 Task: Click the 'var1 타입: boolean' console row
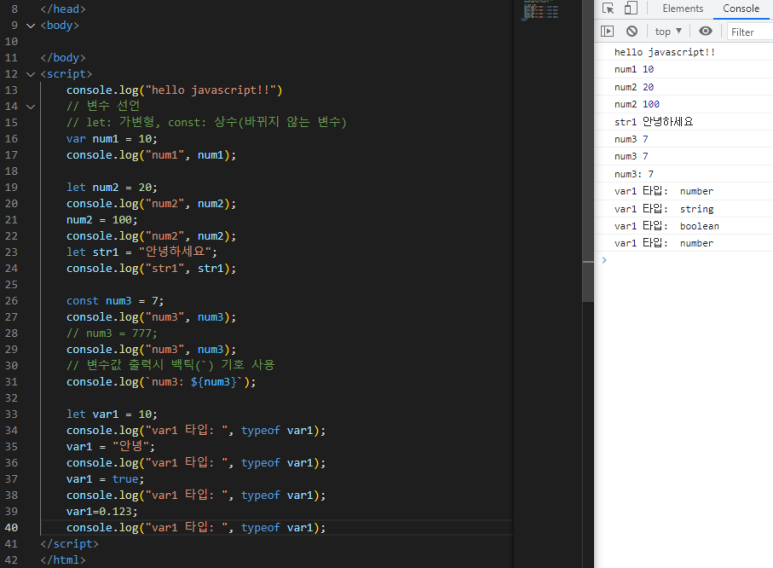pos(683,226)
